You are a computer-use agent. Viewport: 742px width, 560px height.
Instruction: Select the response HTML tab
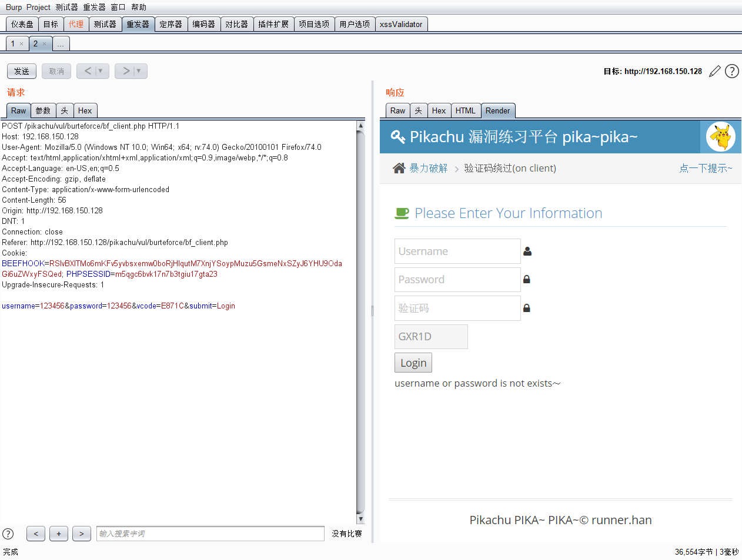click(466, 110)
